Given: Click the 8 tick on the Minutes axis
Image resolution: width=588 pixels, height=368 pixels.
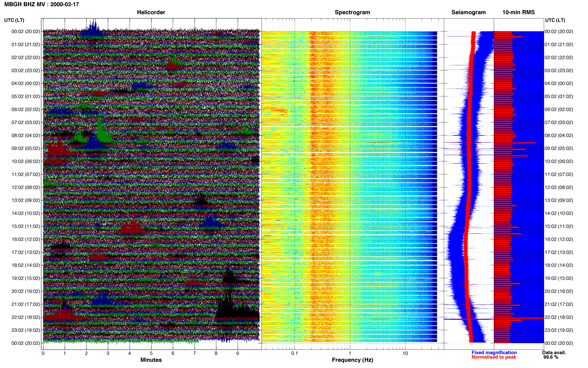Looking at the screenshot, I should coord(216,353).
